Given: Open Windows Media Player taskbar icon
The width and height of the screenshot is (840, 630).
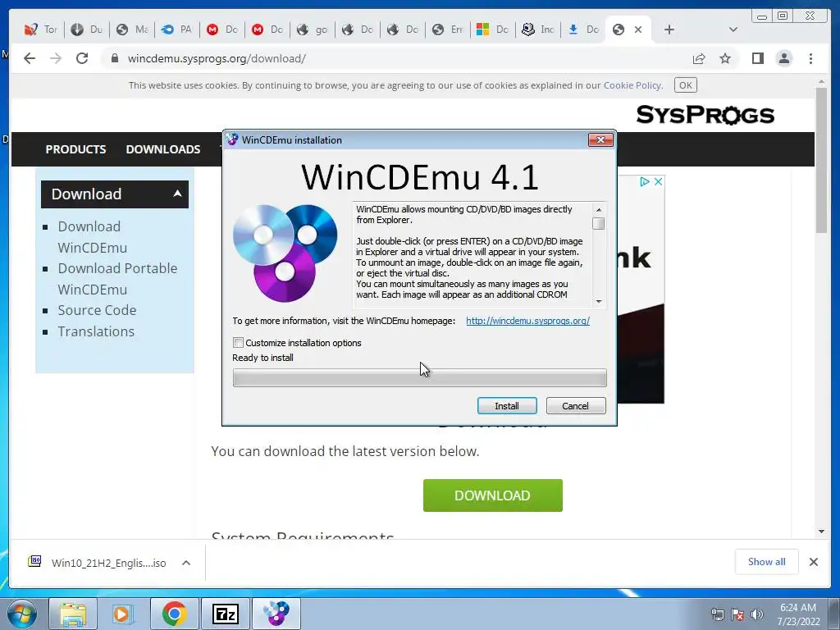Looking at the screenshot, I should click(123, 614).
